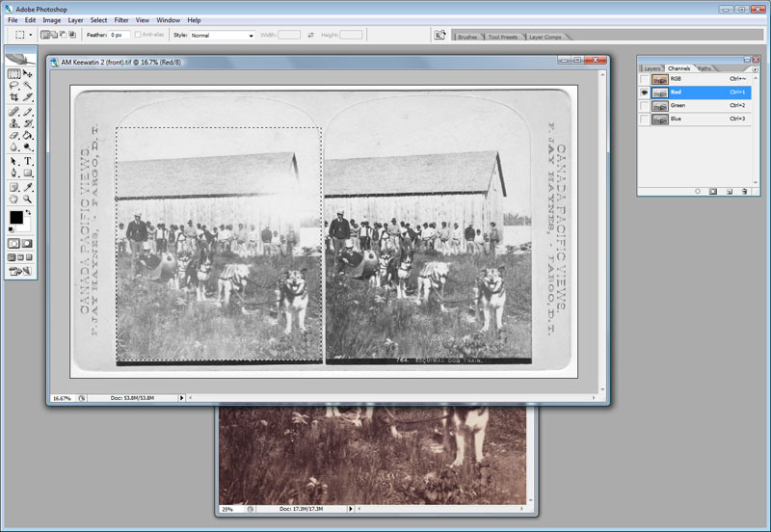Click the black foreground color swatch

click(x=16, y=220)
